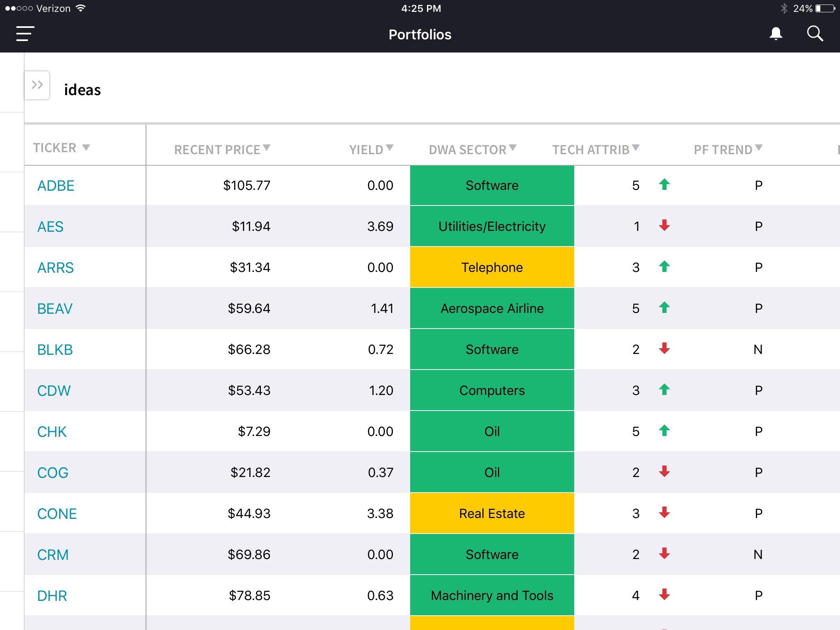
Task: Sort by TICKER column arrow
Action: [x=86, y=147]
